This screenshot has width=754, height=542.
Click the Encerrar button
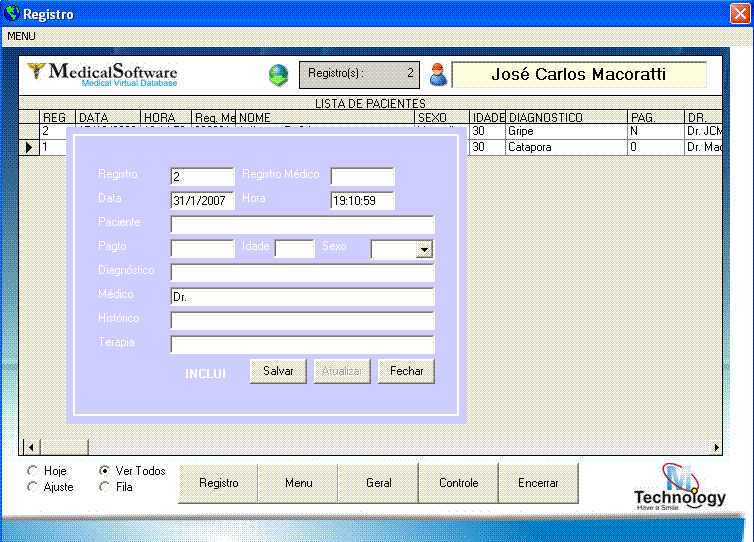tap(538, 483)
